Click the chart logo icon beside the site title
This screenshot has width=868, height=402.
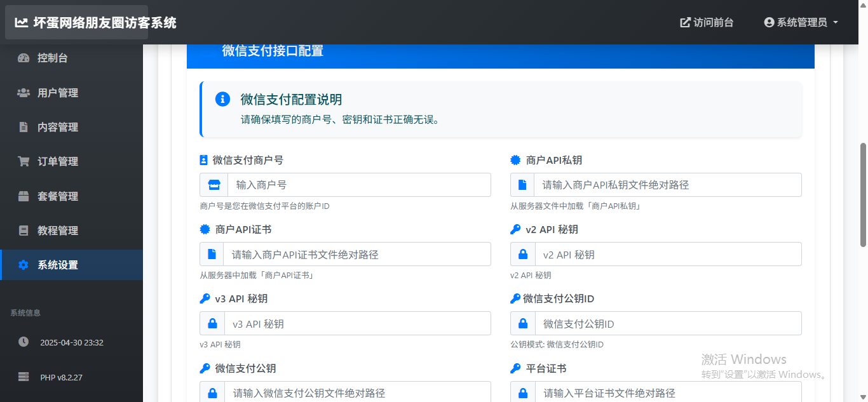pos(22,23)
